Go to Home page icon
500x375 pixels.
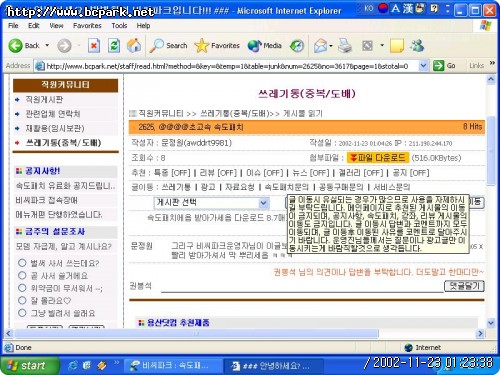134,46
